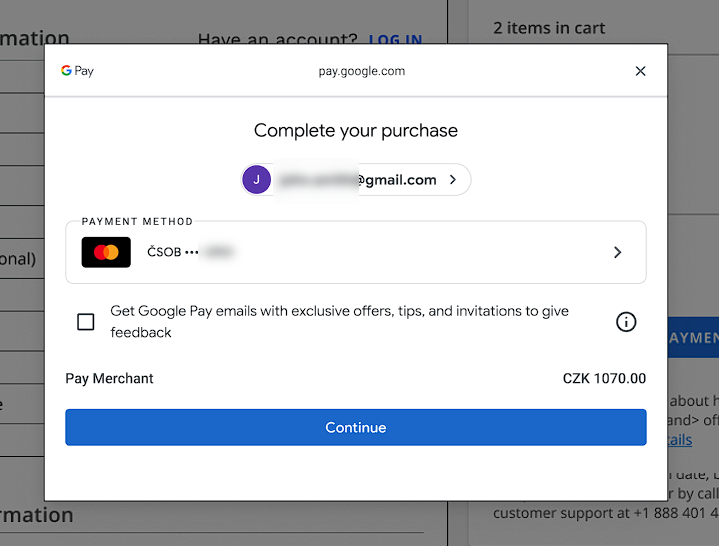Click the Pay Merchant label
The width and height of the screenshot is (719, 546).
tap(110, 379)
